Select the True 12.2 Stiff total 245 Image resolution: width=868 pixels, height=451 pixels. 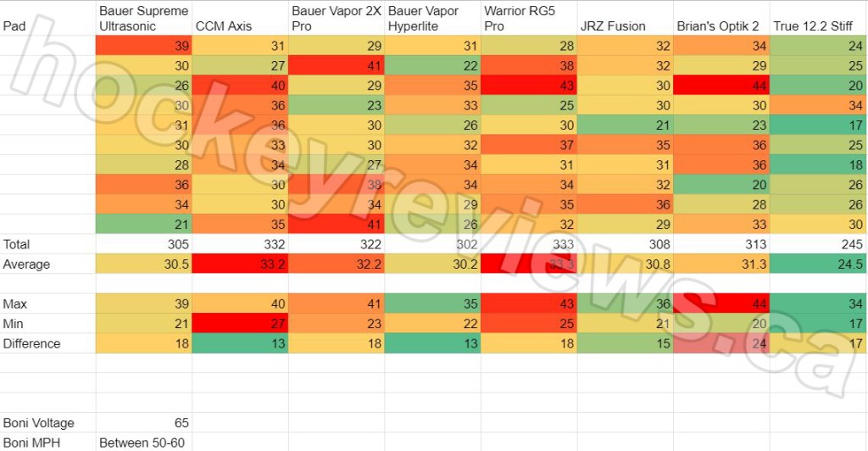(848, 244)
